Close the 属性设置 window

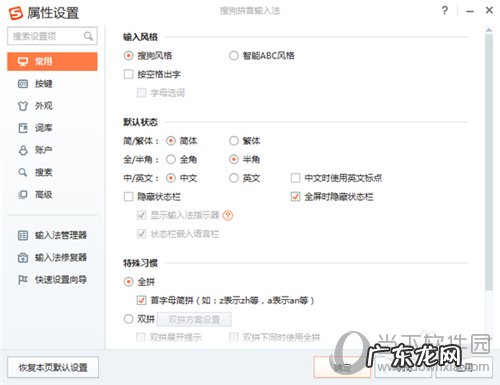489,10
